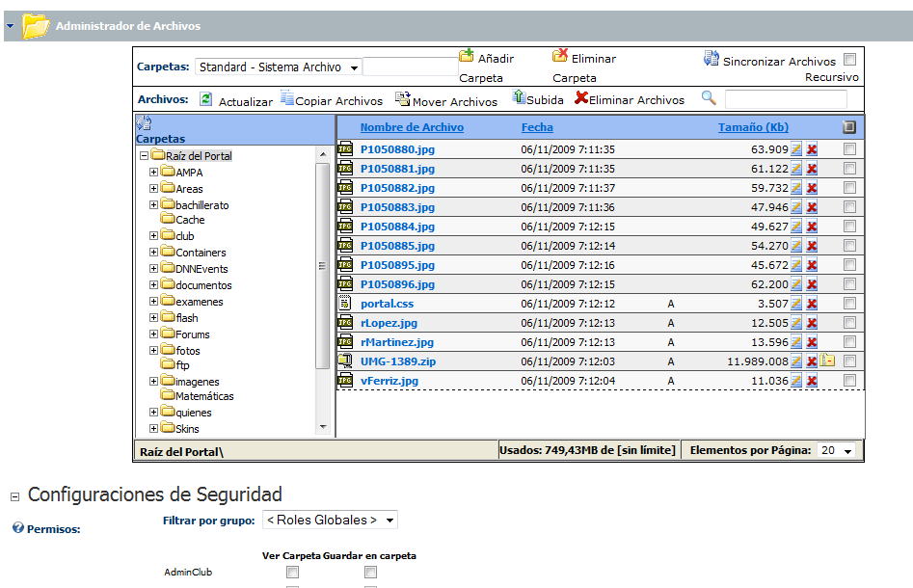Sort by Fecha column header
913x588 pixels.
tap(537, 127)
